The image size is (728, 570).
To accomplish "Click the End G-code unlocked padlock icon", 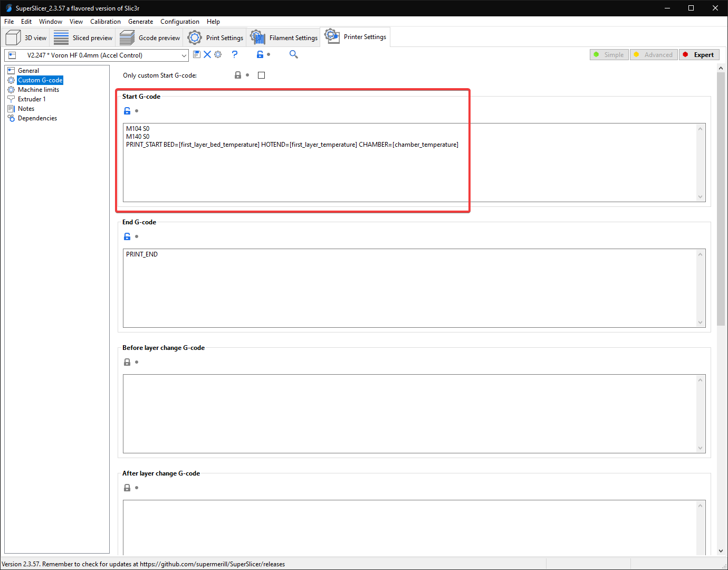I will pyautogui.click(x=127, y=236).
